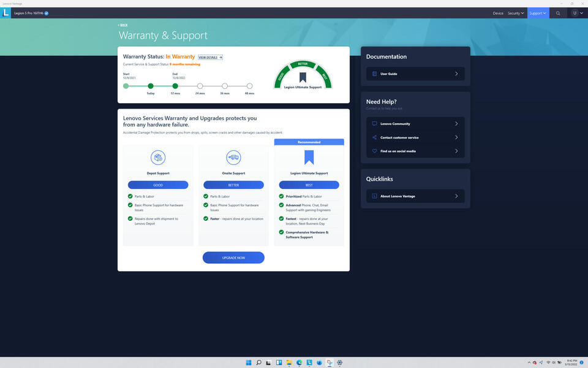Viewport: 588px width, 368px height.
Task: Click the GOOD segment of the gauge
Action: pos(281,77)
